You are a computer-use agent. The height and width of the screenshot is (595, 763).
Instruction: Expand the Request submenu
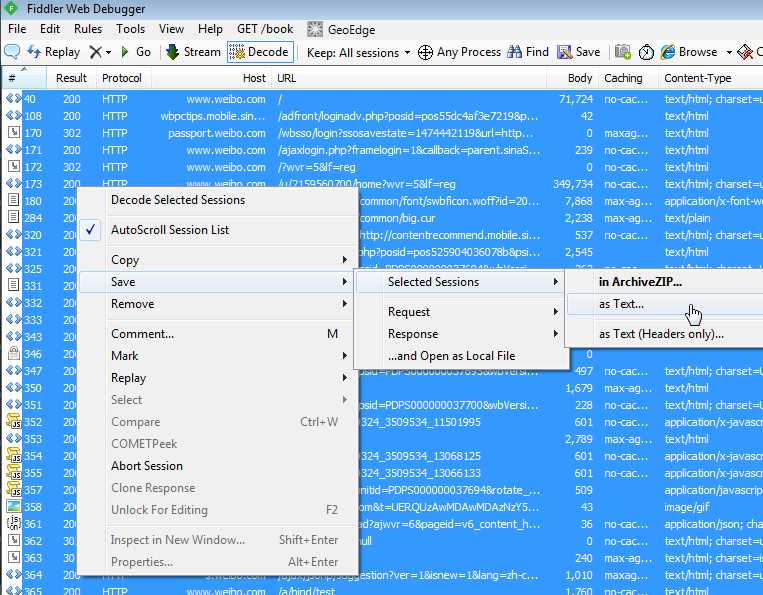(x=461, y=311)
